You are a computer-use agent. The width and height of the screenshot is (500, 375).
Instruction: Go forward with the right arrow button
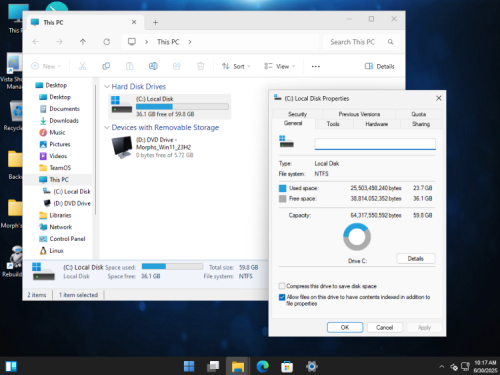click(x=59, y=42)
